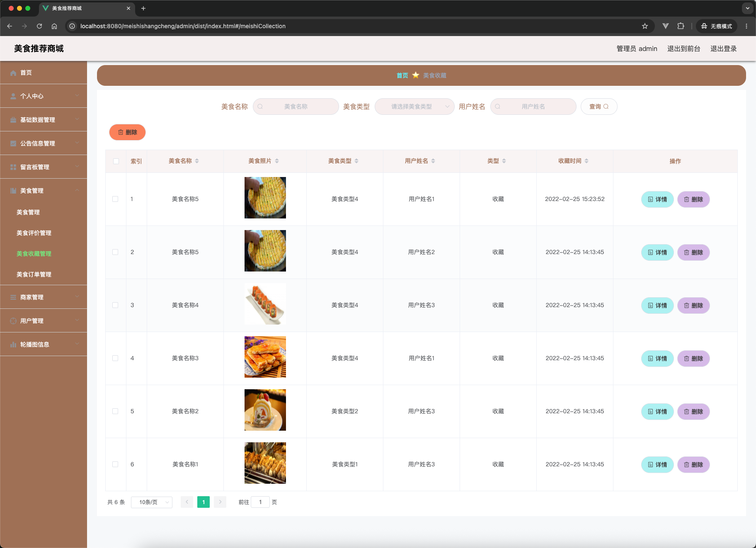Screen dimensions: 756x548
Task: Click the 前往 page number input
Action: (x=260, y=502)
